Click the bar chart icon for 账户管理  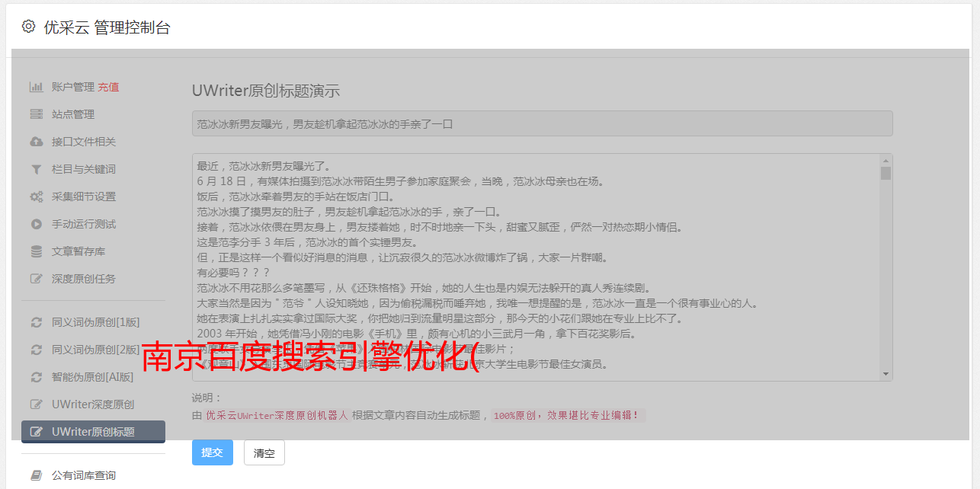[x=36, y=87]
